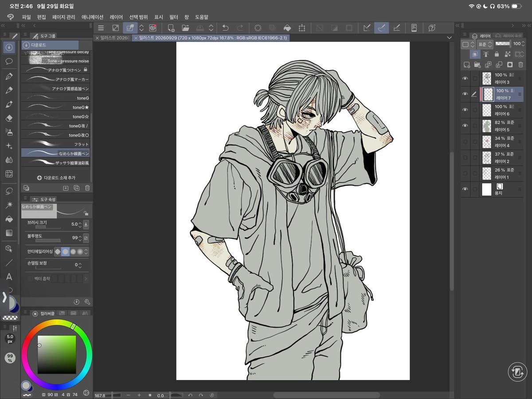Select the 레이어 6 layer thumbnail
The image size is (532, 399).
(x=487, y=110)
